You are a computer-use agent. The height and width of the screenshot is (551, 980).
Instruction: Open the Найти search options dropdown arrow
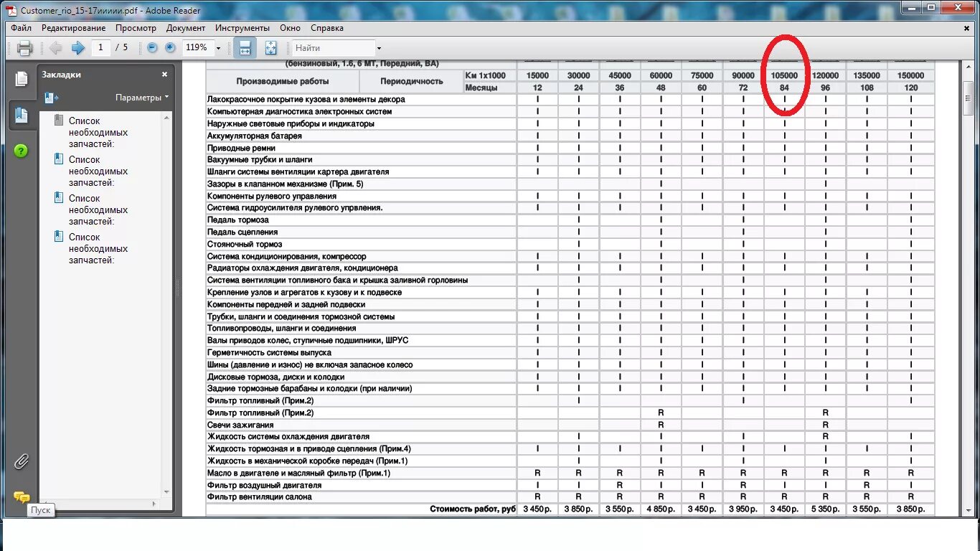pos(379,48)
